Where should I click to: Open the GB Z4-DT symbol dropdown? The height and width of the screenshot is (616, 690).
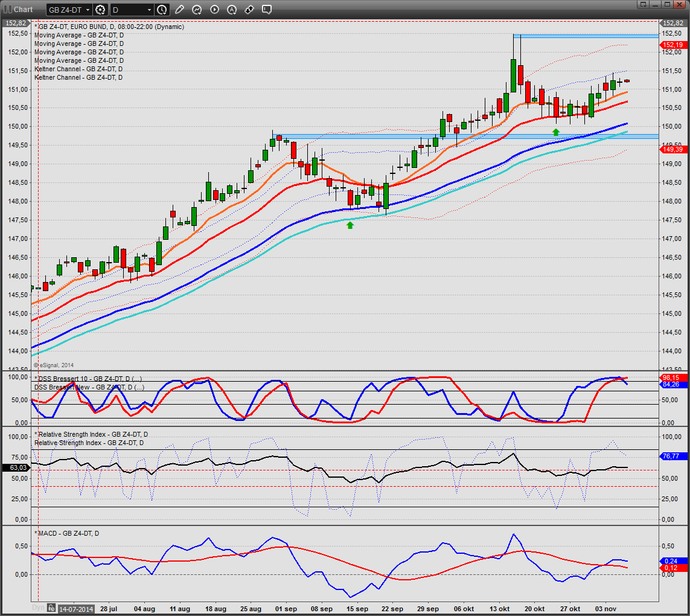click(x=68, y=10)
